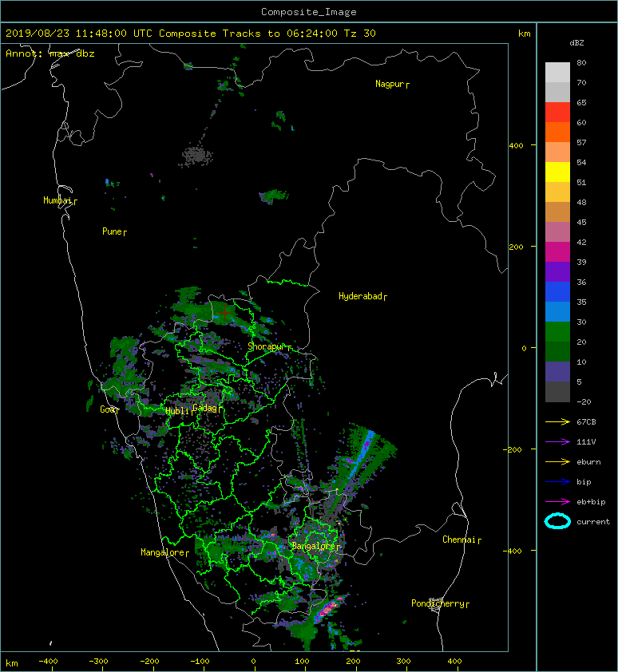
Task: Click the intense magenta storm cell south of Bangalore
Action: click(328, 609)
